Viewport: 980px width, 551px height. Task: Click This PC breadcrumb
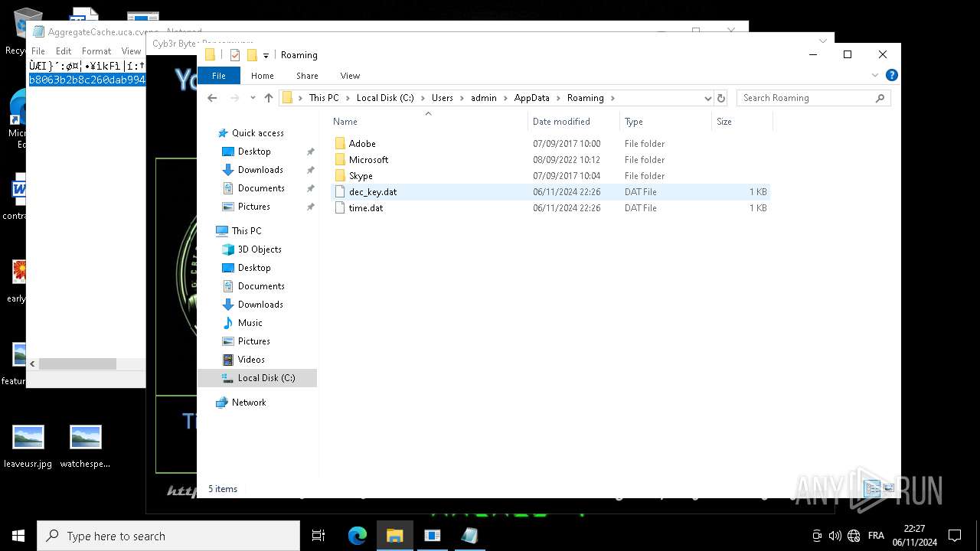click(324, 98)
